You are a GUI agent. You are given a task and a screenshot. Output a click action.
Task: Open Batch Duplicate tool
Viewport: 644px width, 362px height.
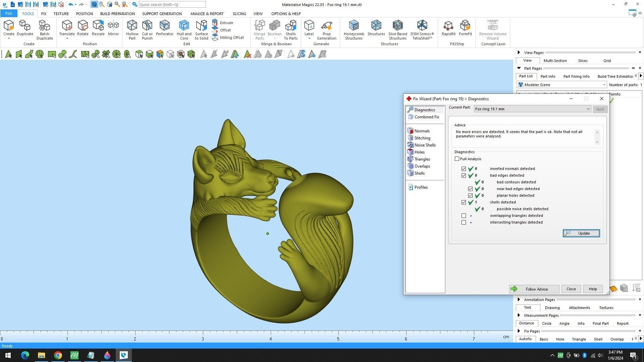tap(45, 30)
